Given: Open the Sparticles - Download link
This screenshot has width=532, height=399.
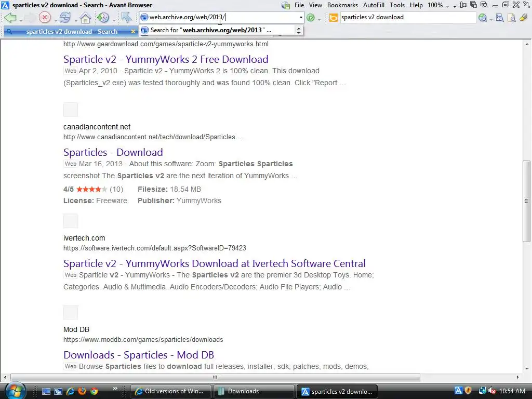Looking at the screenshot, I should point(113,152).
